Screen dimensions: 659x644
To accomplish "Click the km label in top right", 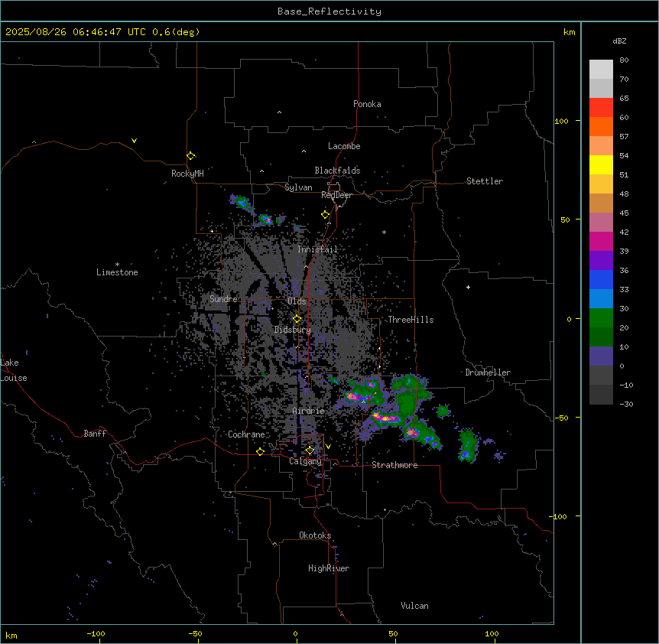I will click(569, 32).
